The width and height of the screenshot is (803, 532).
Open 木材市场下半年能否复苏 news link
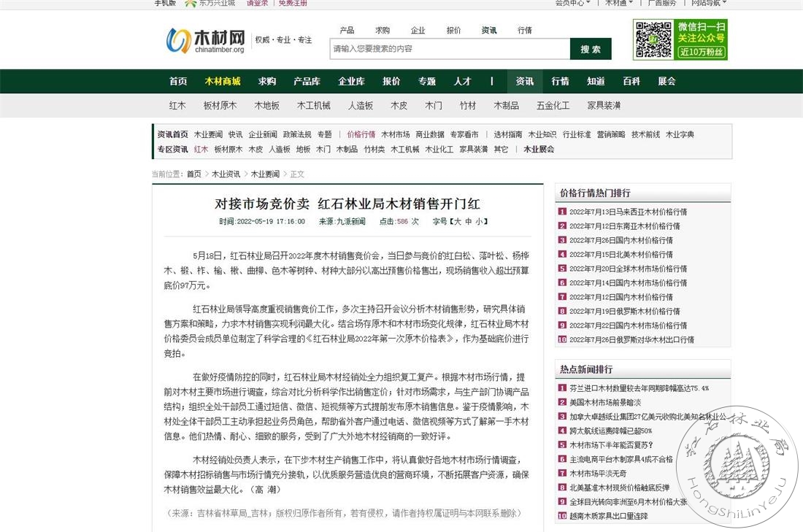point(612,445)
